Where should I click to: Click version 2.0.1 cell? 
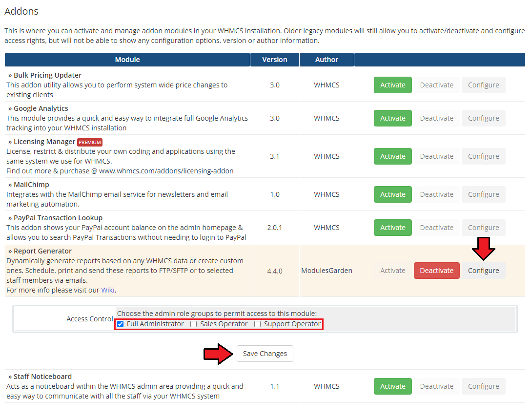pos(275,228)
